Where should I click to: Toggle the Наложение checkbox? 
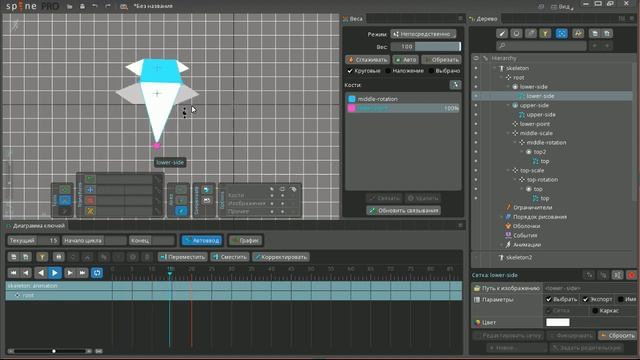(388, 71)
